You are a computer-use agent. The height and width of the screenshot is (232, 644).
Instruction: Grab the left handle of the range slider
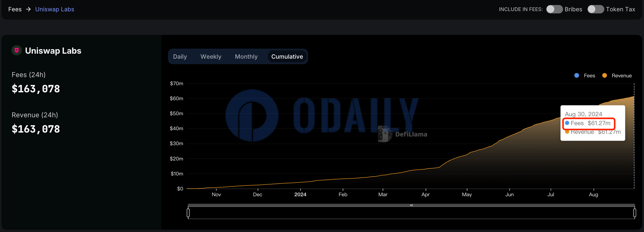click(188, 213)
